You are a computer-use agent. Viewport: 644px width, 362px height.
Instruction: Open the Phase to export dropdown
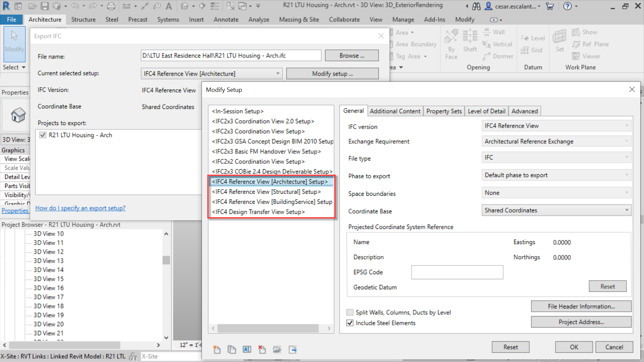[556, 175]
